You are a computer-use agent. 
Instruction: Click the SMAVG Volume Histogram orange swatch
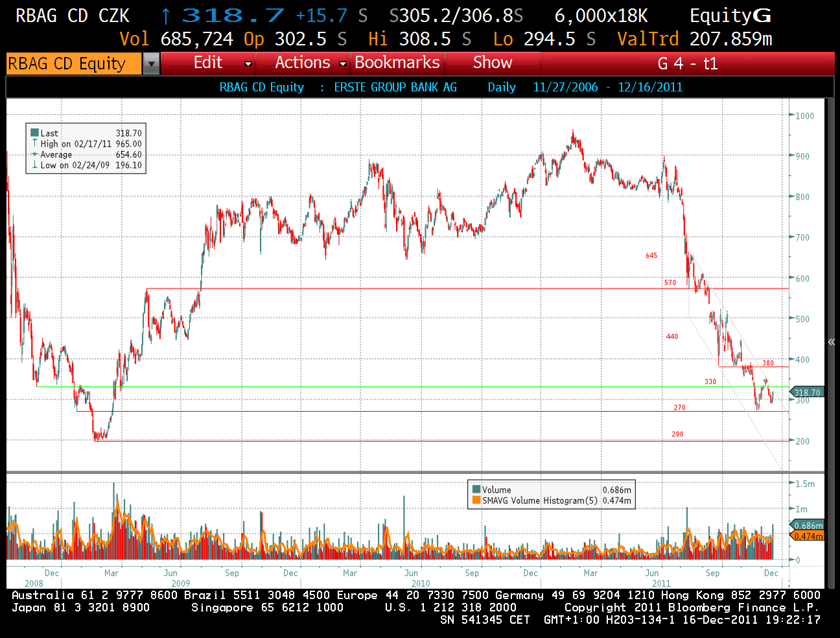tap(476, 500)
